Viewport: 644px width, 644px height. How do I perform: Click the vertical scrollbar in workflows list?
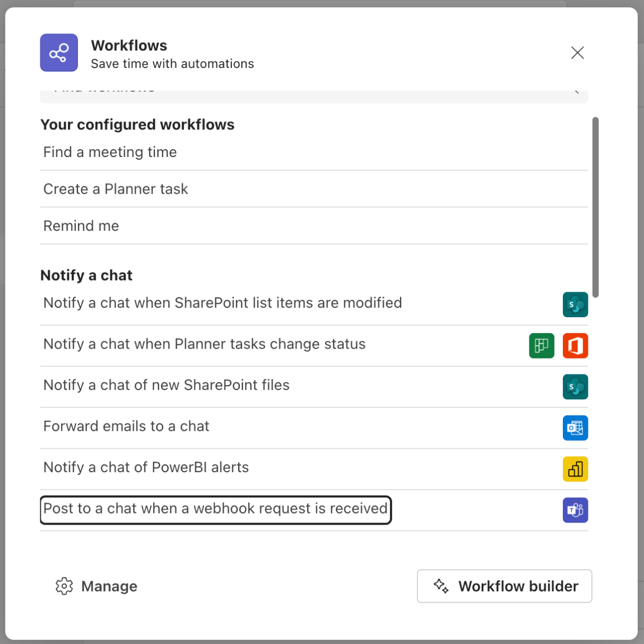[595, 207]
